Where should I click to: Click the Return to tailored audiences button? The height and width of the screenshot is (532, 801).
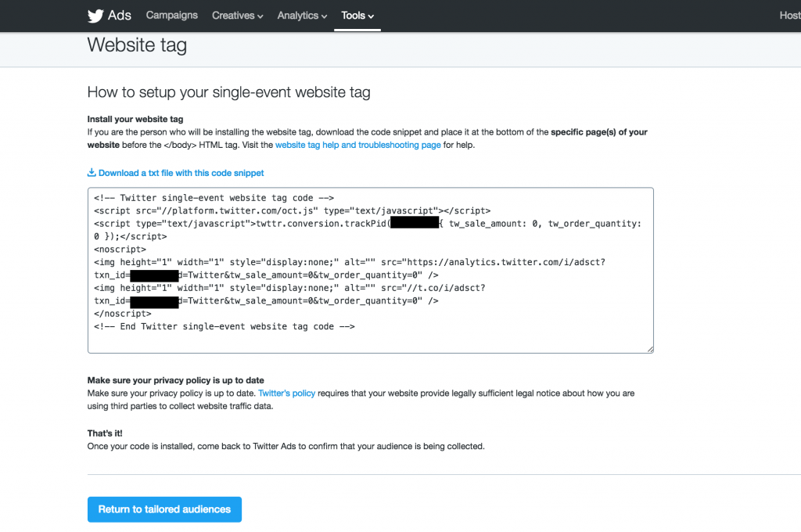click(x=164, y=509)
